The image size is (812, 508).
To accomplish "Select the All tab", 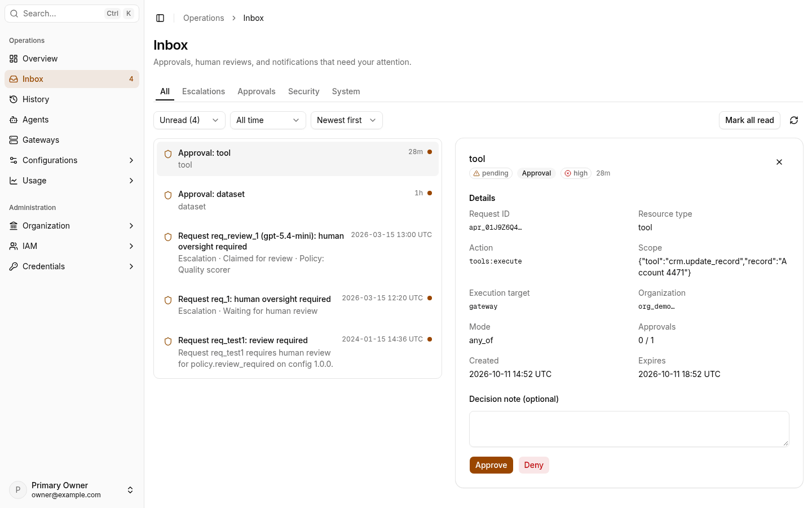I will [x=165, y=91].
